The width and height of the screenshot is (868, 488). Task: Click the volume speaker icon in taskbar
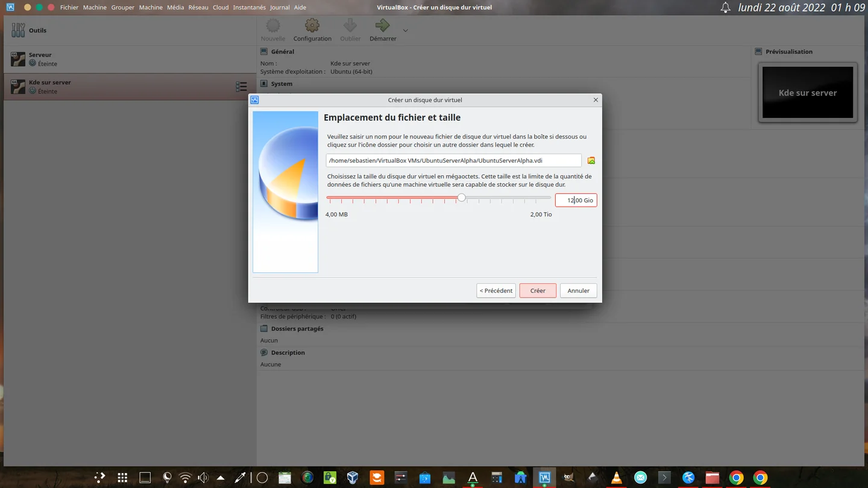tap(203, 478)
